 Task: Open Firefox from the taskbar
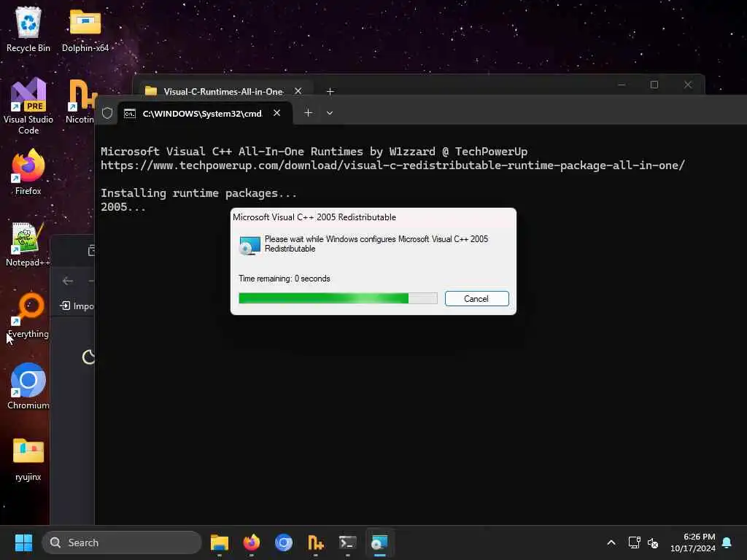click(x=252, y=542)
